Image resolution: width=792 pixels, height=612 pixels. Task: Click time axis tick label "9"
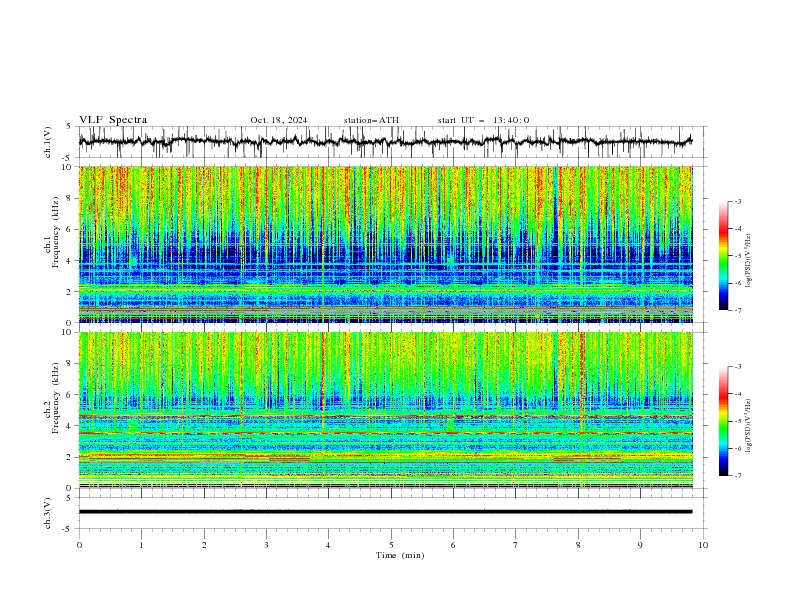[640, 545]
